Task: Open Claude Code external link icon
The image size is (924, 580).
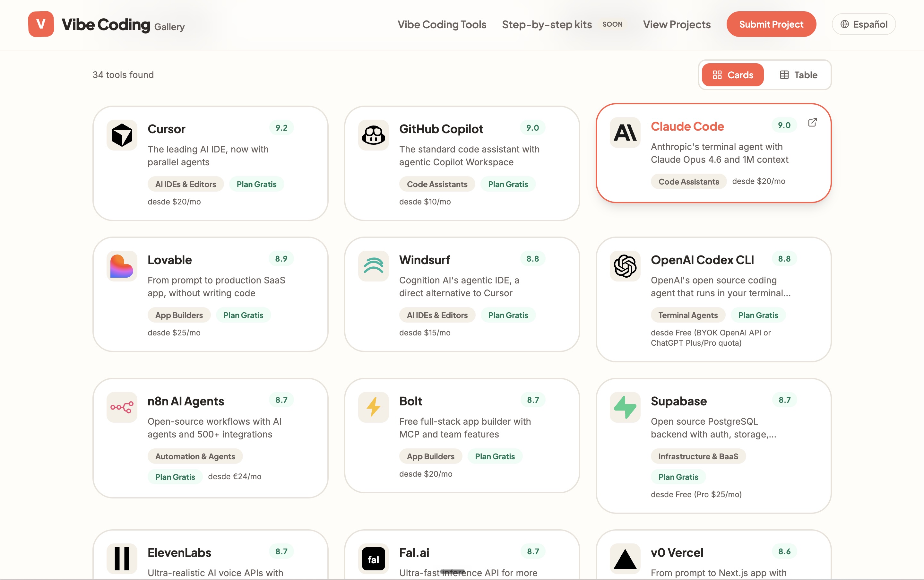Action: point(812,122)
